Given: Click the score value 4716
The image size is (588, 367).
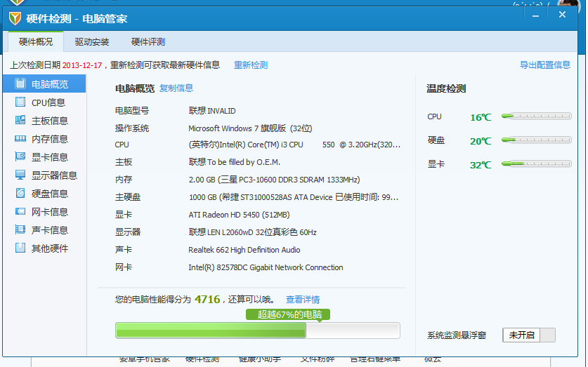Looking at the screenshot, I should [207, 299].
